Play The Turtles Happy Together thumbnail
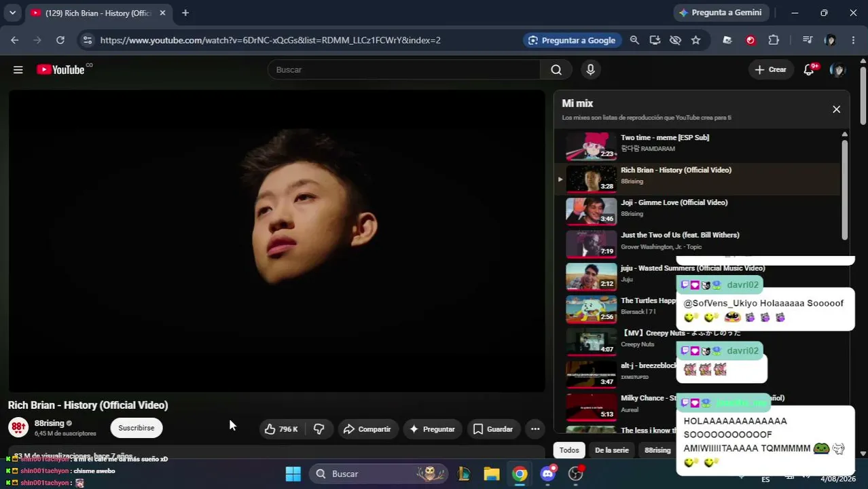This screenshot has height=489, width=868. point(591,308)
